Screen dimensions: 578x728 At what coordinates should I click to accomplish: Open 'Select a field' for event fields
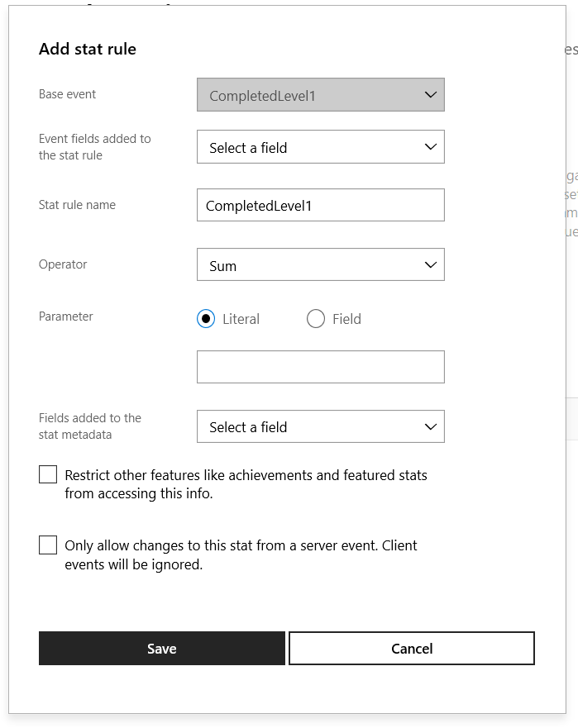321,146
